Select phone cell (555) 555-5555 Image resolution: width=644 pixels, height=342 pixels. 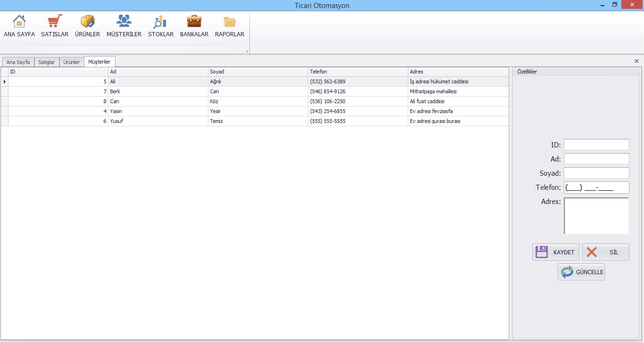click(358, 121)
